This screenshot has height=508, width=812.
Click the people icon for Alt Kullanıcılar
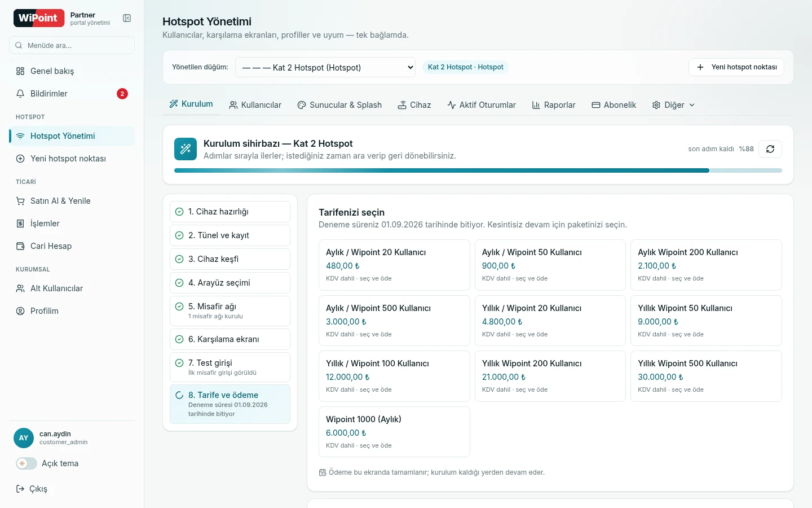[x=20, y=288]
